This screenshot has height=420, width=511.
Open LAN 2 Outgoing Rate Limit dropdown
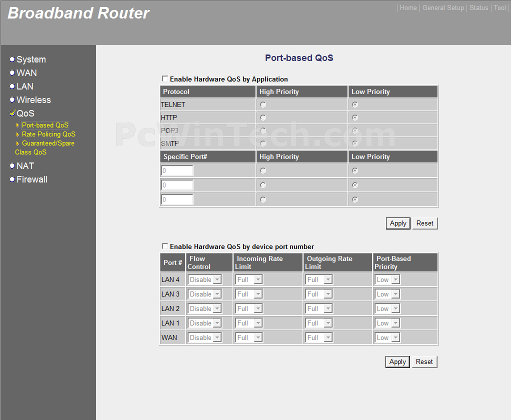pos(319,308)
